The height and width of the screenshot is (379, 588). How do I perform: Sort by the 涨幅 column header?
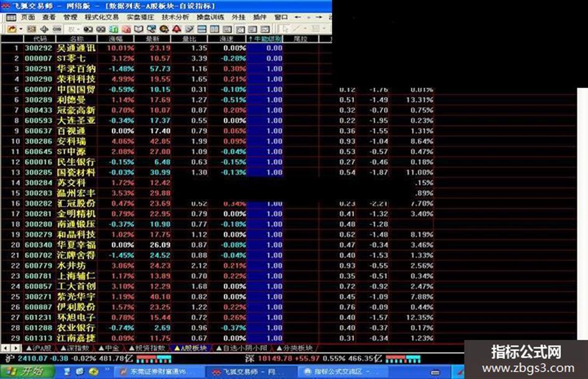tap(116, 39)
